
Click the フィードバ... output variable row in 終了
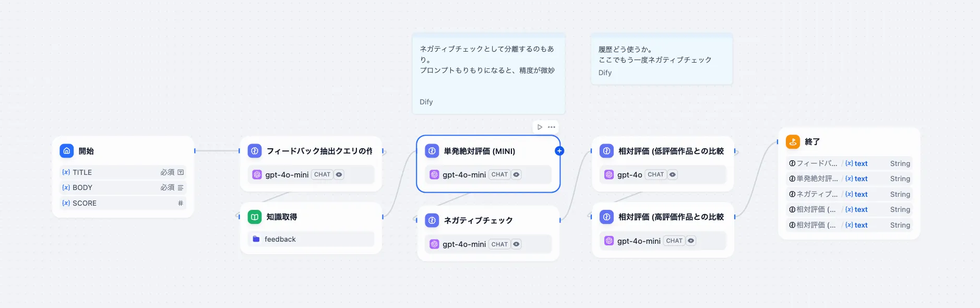pyautogui.click(x=849, y=163)
